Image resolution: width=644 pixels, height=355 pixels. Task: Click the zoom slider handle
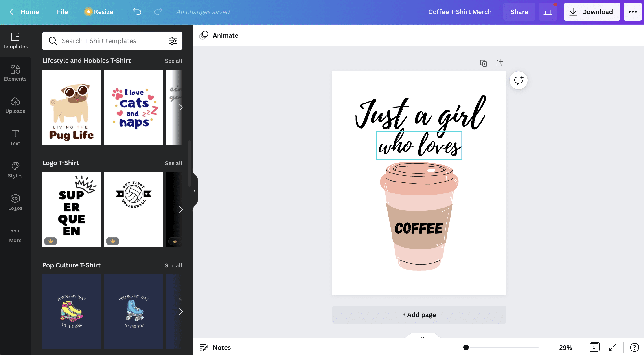466,347
